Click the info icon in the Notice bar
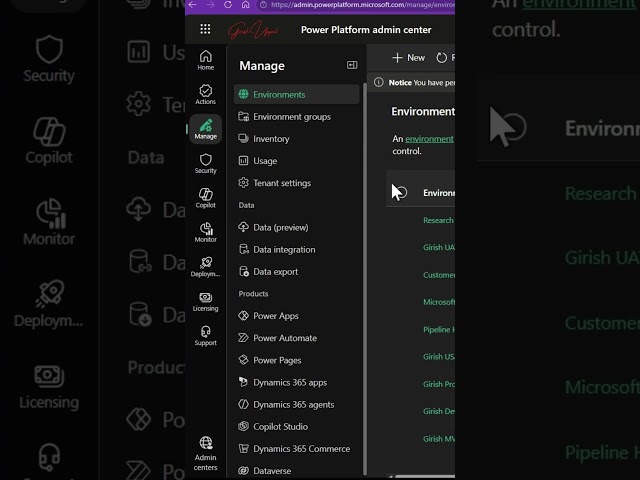The width and height of the screenshot is (640, 480). (x=379, y=82)
